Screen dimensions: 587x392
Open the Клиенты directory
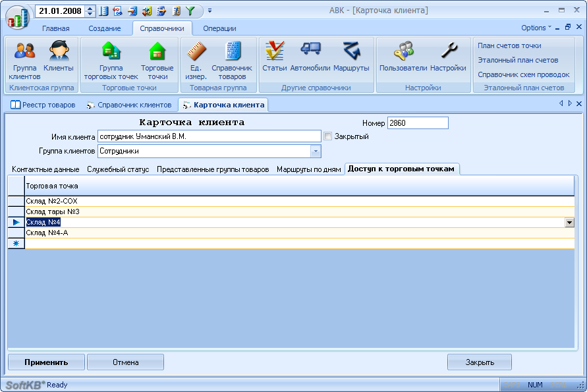59,56
